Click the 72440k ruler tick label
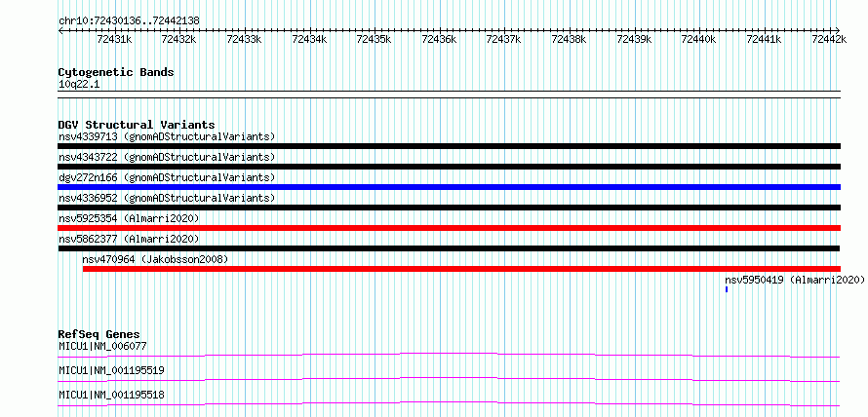The width and height of the screenshot is (868, 417). [699, 39]
